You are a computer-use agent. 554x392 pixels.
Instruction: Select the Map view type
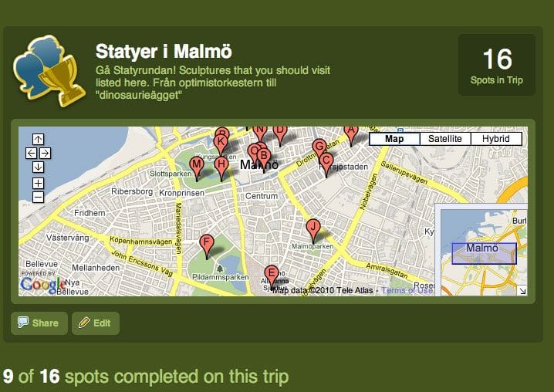pyautogui.click(x=394, y=139)
